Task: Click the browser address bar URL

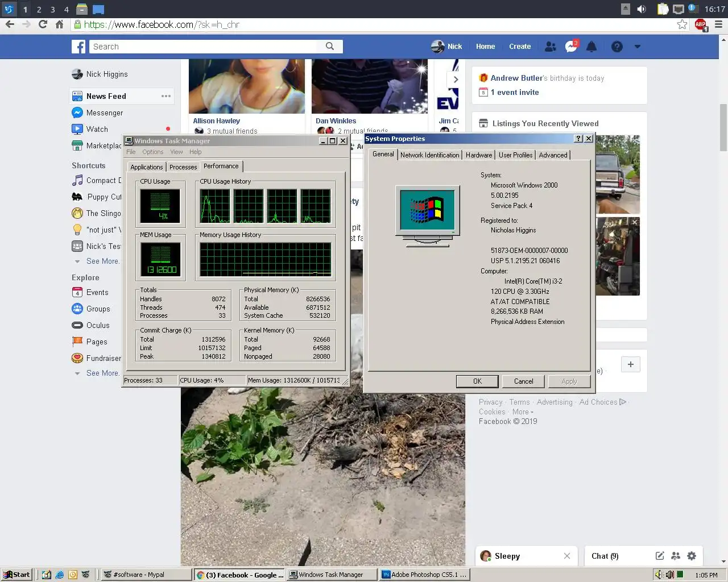Action: [162, 24]
